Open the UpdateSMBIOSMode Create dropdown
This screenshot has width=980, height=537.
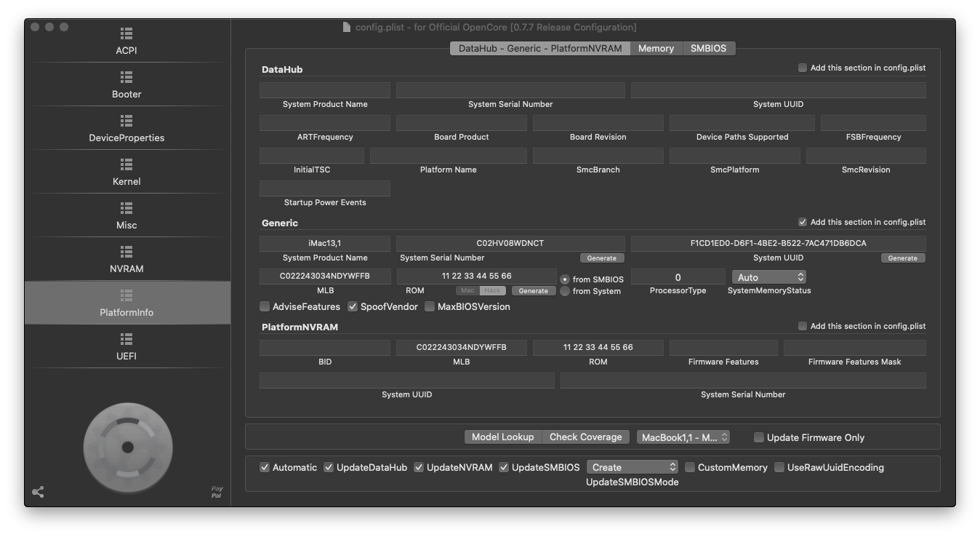[632, 467]
